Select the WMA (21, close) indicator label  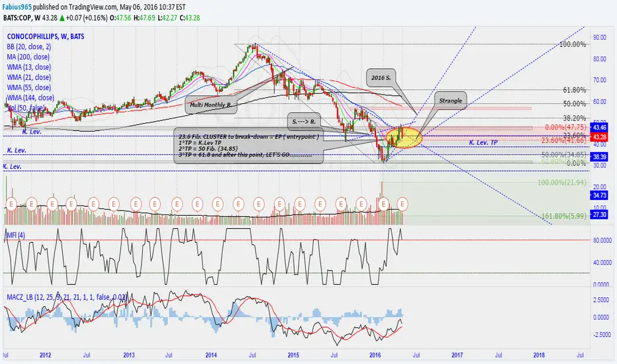click(x=28, y=77)
